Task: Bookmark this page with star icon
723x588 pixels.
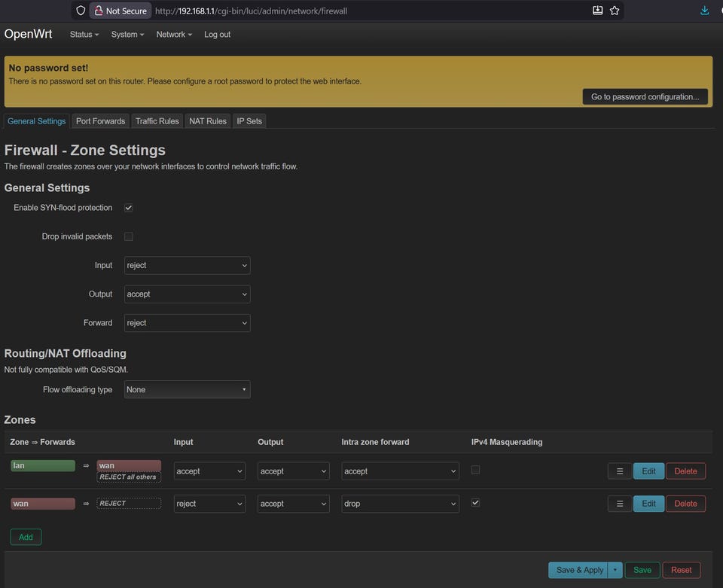Action: point(615,11)
